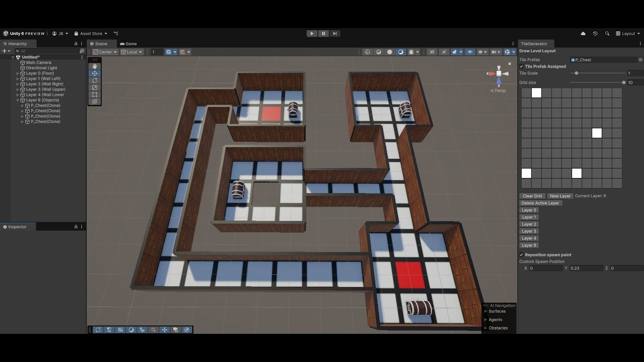Open the Layout dropdown
Screen dimensions: 644x362
point(628,34)
